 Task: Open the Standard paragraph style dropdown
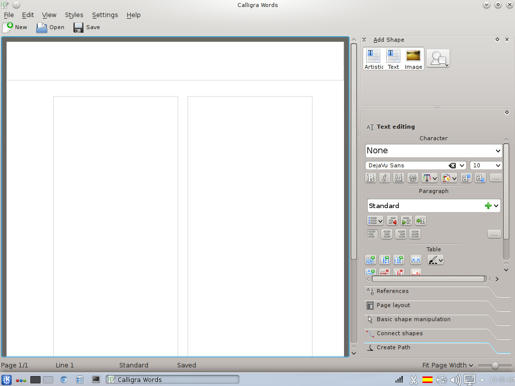click(x=496, y=206)
